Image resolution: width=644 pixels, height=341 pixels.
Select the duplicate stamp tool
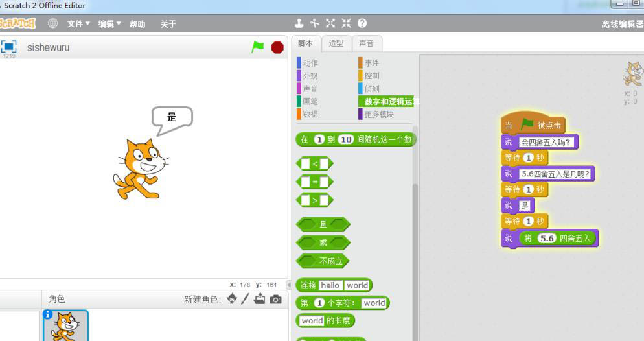click(299, 23)
